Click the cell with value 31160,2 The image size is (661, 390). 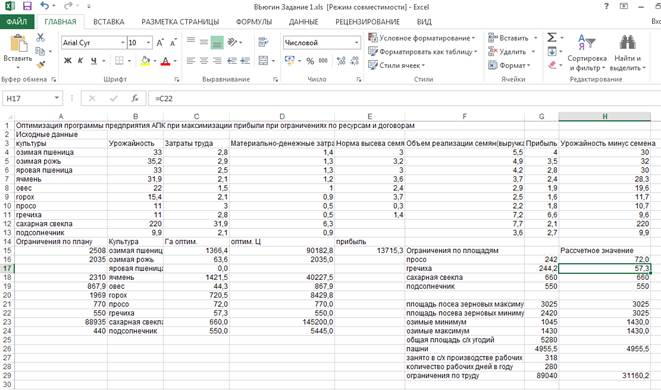(605, 375)
